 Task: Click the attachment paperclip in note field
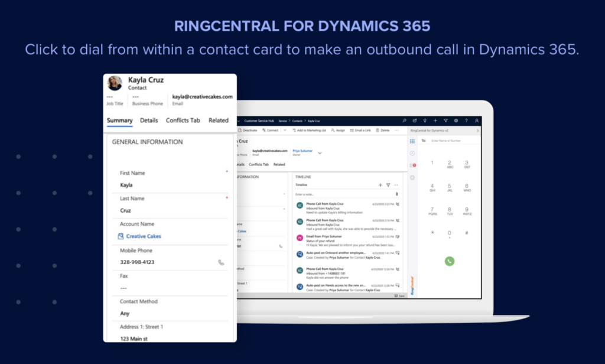(396, 194)
